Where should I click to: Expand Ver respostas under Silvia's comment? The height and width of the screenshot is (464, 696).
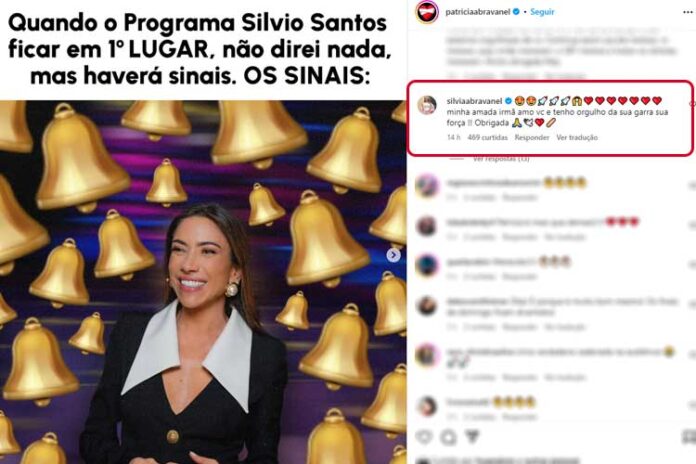click(501, 159)
